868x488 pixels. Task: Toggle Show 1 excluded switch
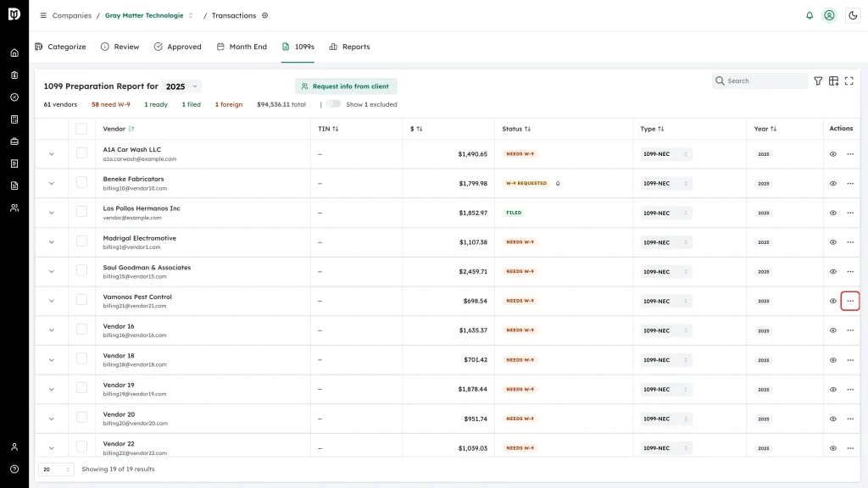pyautogui.click(x=333, y=104)
